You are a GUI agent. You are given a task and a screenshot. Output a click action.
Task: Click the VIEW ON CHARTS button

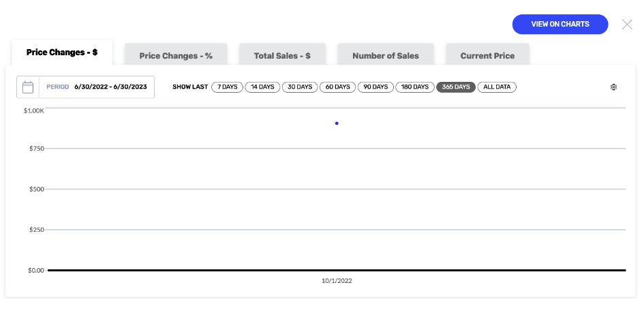pos(560,25)
